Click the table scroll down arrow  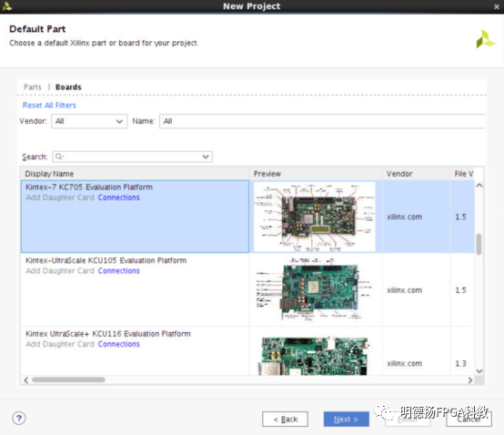(x=479, y=371)
